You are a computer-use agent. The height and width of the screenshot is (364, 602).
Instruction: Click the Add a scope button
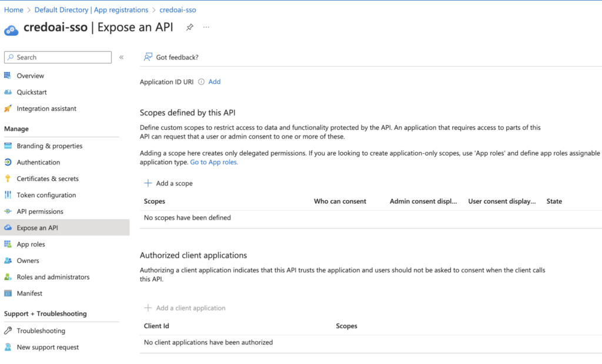coord(168,183)
